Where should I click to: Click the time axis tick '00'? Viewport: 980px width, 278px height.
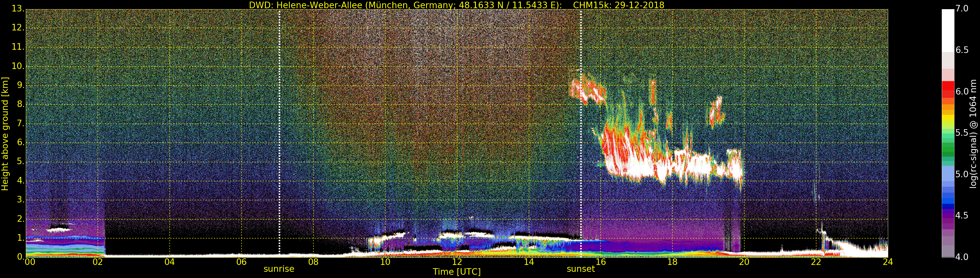pyautogui.click(x=30, y=262)
